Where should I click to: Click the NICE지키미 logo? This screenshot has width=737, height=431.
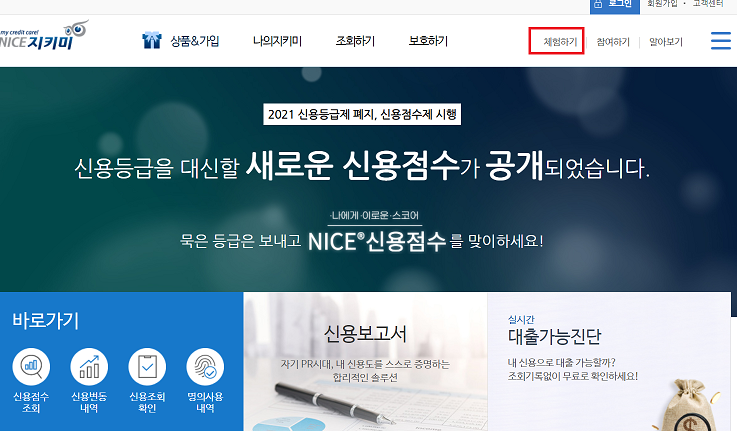(x=44, y=36)
